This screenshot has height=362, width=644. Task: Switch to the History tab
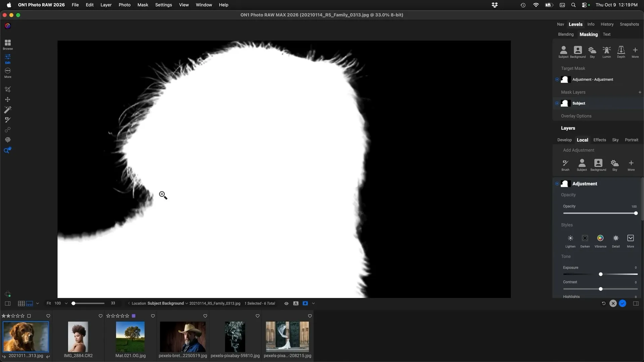[607, 24]
